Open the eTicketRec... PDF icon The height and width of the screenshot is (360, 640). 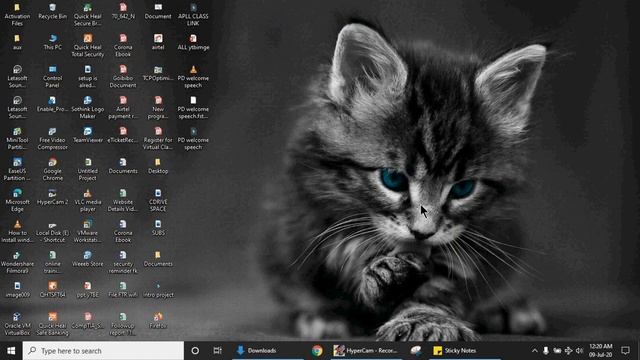123,136
